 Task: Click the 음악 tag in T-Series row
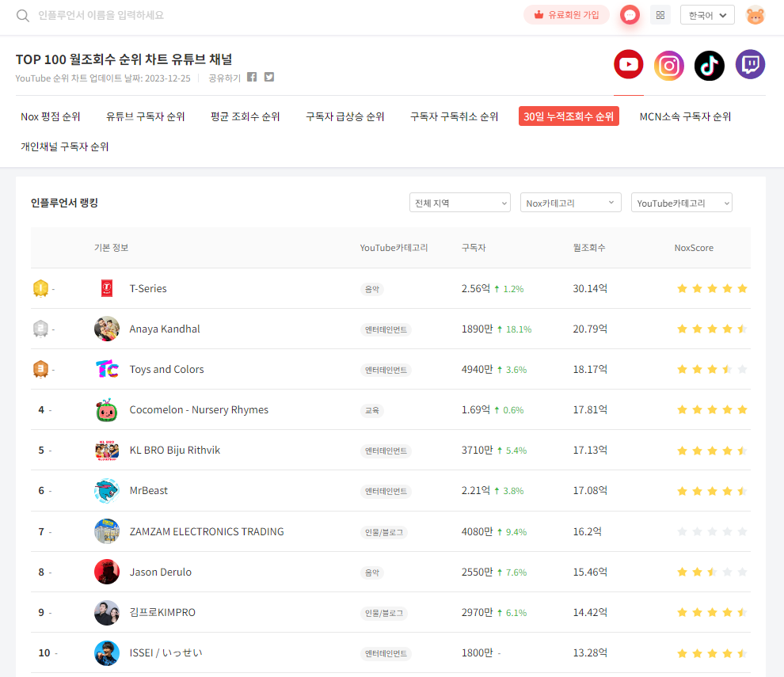[372, 289]
